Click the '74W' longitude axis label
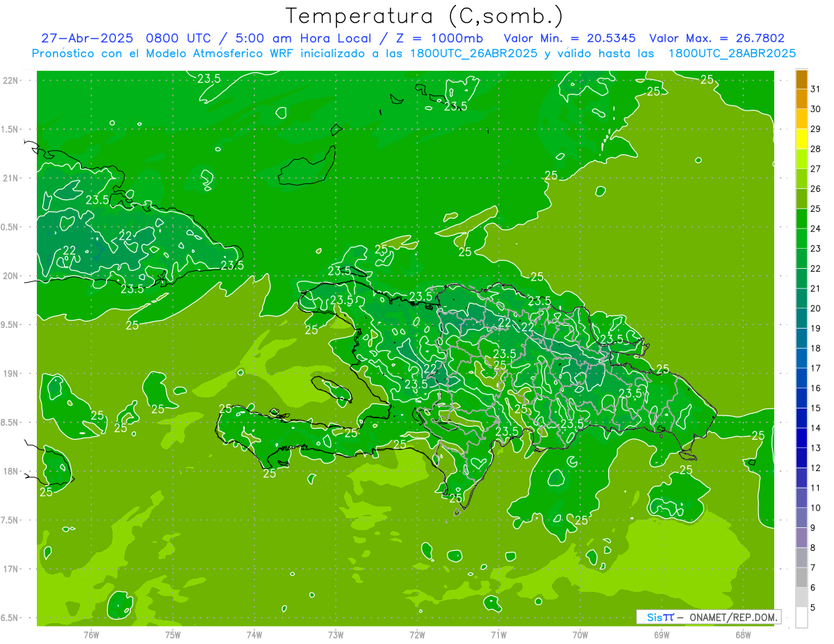This screenshot has height=644, width=834. 254,635
